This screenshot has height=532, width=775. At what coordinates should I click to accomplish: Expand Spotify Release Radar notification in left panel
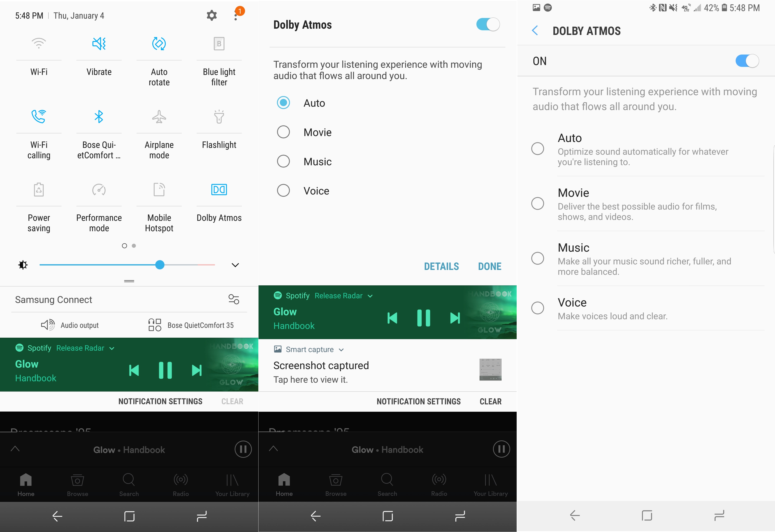click(x=112, y=348)
